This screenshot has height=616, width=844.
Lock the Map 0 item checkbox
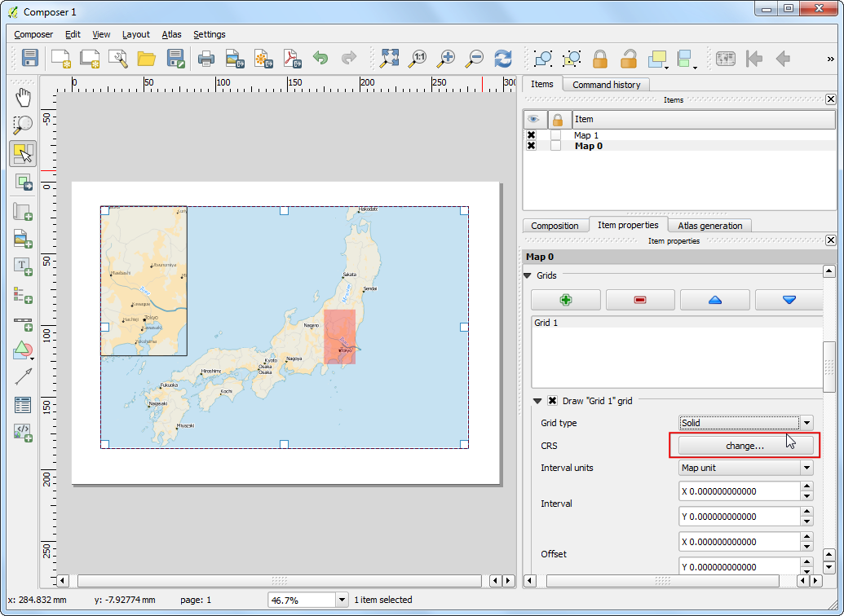(x=556, y=146)
